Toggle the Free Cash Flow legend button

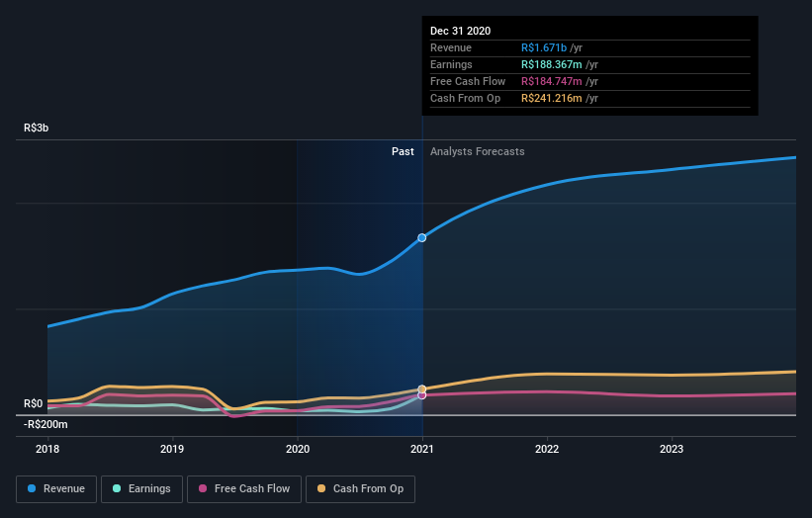[244, 489]
